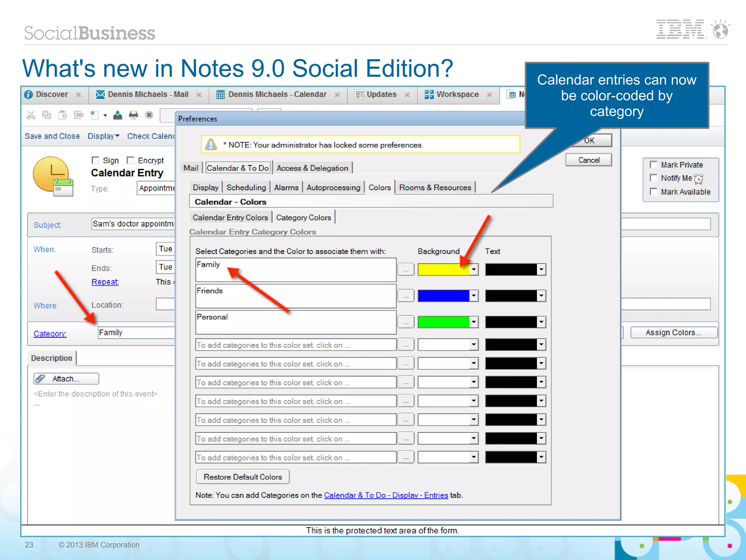Click the warning triangle icon in note
The width and height of the screenshot is (746, 560).
(211, 145)
